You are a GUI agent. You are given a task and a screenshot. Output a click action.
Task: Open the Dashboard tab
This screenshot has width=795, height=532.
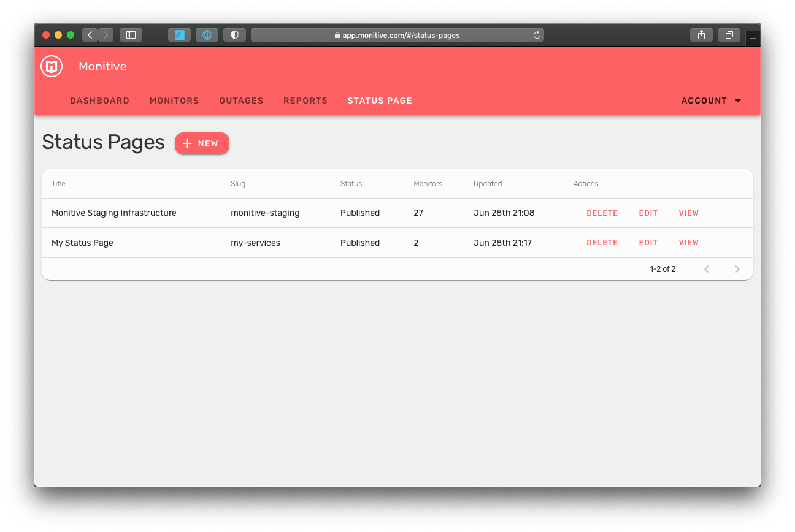99,101
